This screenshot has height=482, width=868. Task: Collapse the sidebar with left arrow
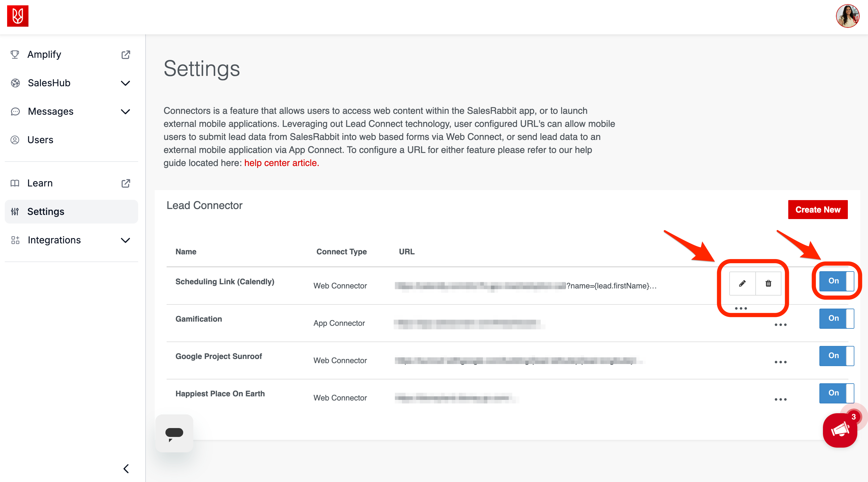(x=126, y=469)
